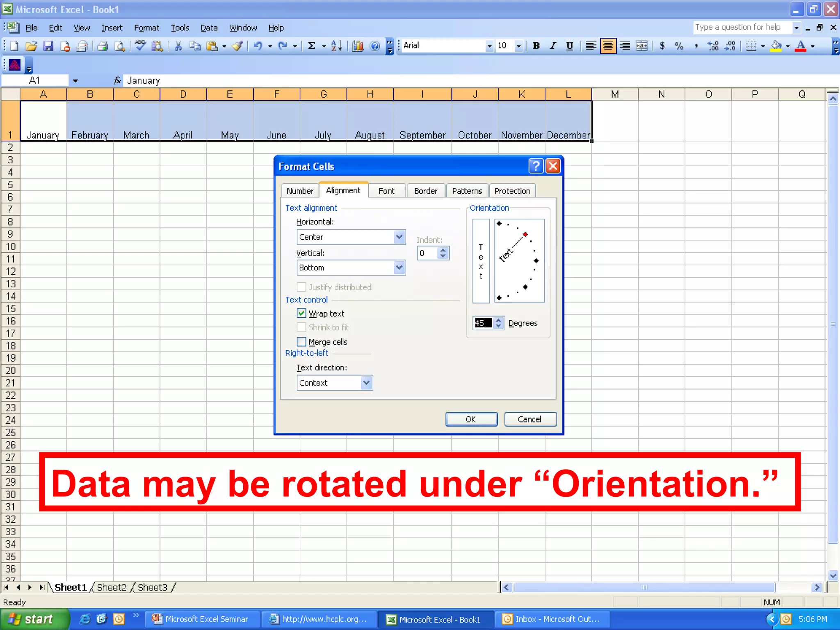This screenshot has width=840, height=630.
Task: Switch to the Border tab
Action: click(426, 191)
